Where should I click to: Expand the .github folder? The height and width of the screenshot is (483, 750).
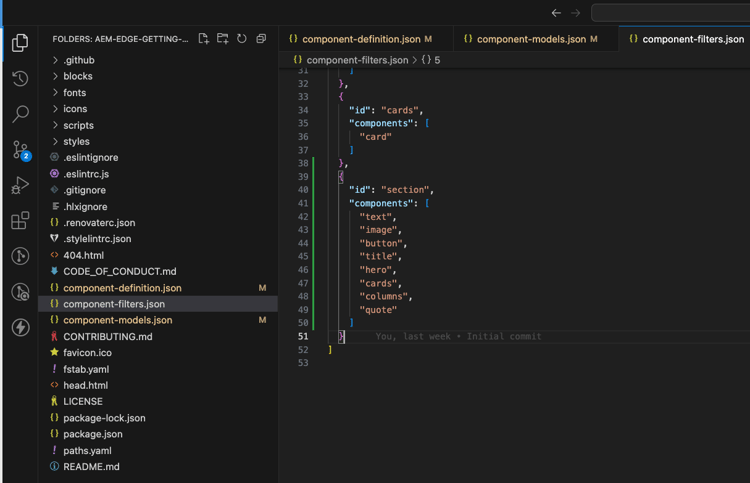(x=78, y=60)
